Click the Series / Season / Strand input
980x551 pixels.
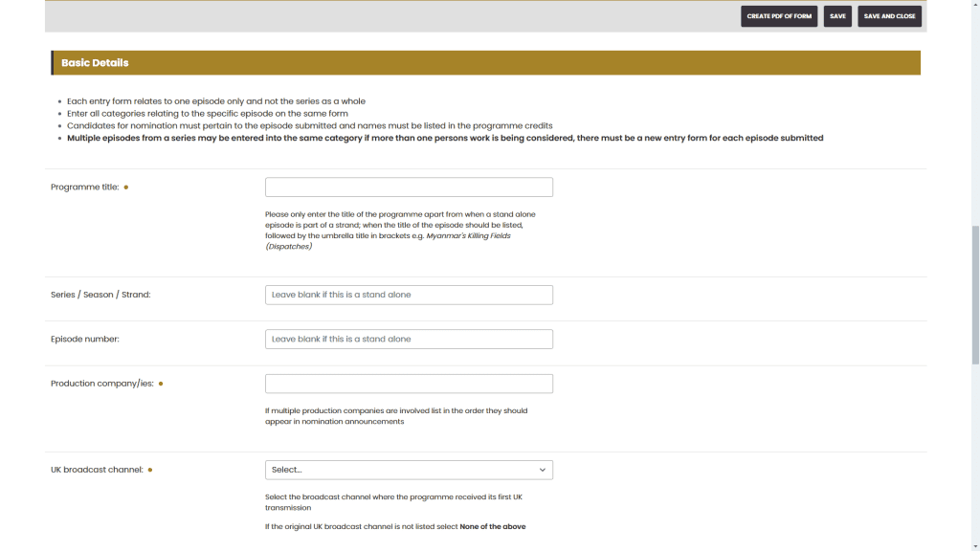click(x=409, y=295)
